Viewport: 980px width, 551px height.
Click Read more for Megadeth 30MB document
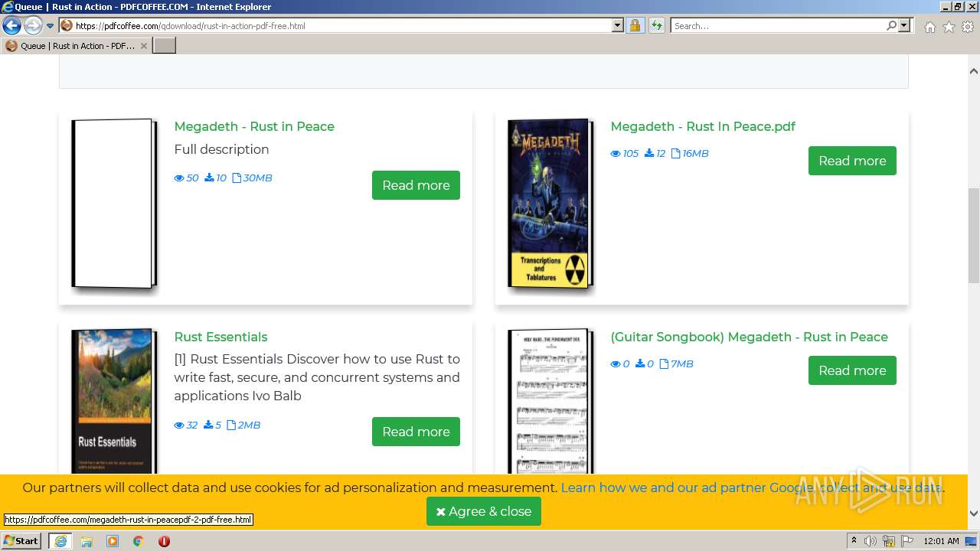(x=416, y=185)
